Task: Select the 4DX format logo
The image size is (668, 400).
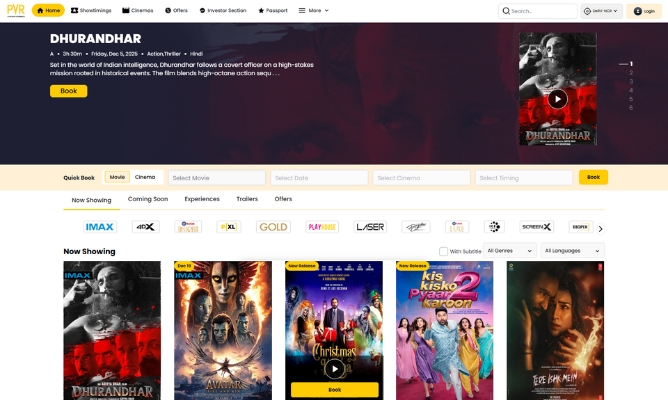Action: coord(146,227)
